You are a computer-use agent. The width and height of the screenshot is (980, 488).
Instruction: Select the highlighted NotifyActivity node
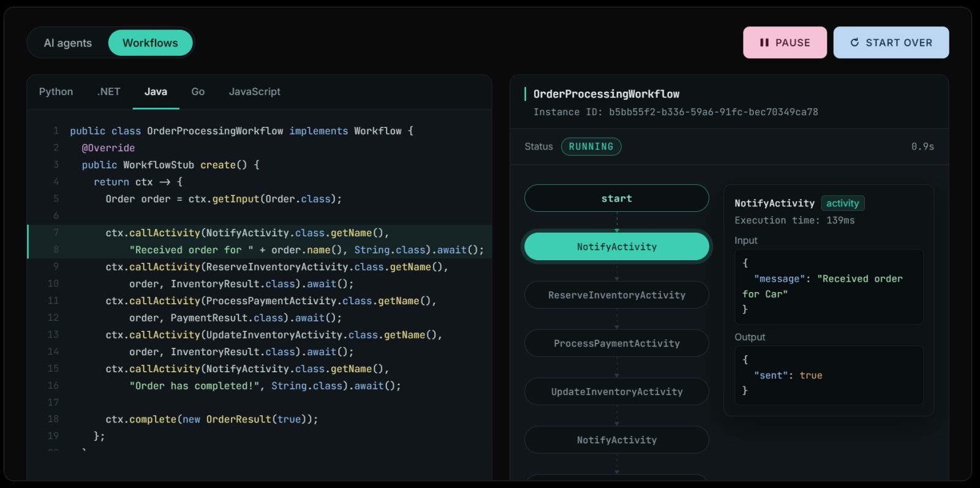click(x=617, y=247)
